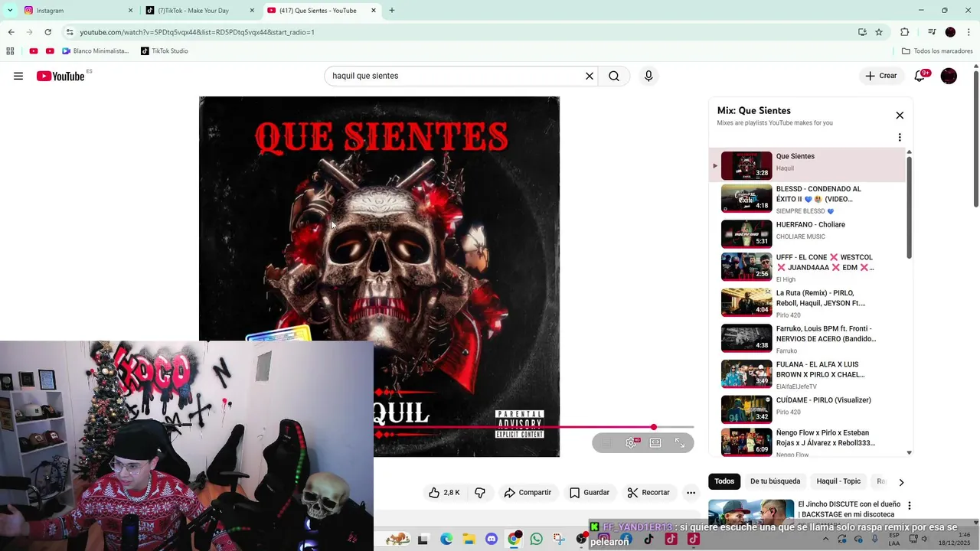This screenshot has height=551, width=980.
Task: Enter fullscreen in the video player
Action: (x=680, y=442)
